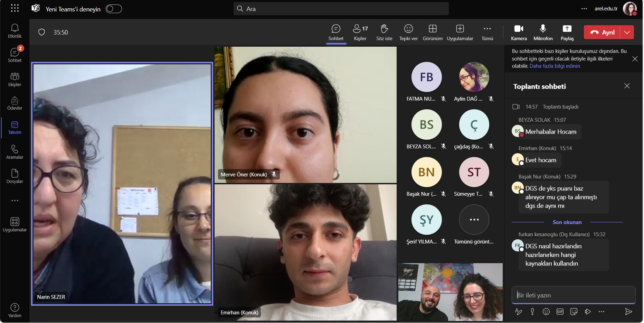Dismiss the external users notice
This screenshot has height=323, width=644.
(x=635, y=59)
